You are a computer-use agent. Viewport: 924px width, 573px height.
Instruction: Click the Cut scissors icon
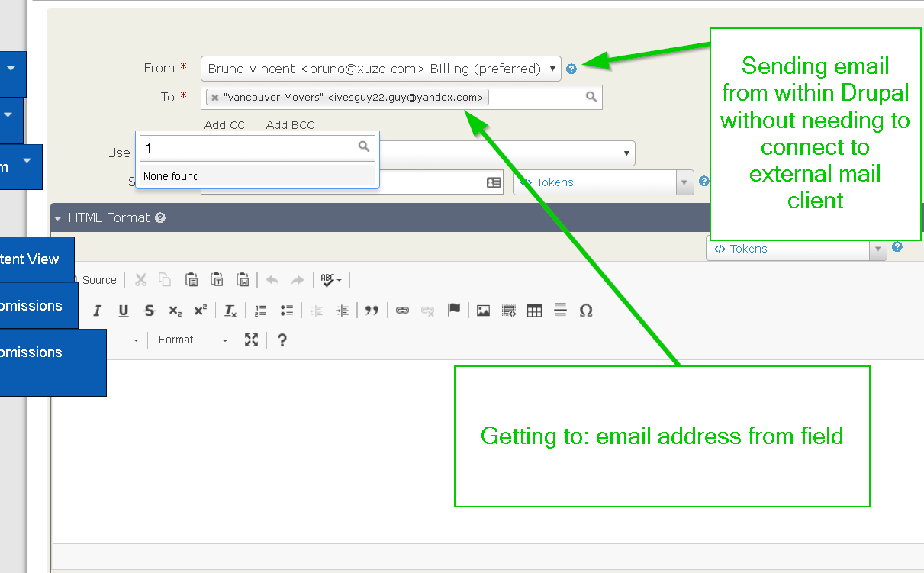pos(140,280)
